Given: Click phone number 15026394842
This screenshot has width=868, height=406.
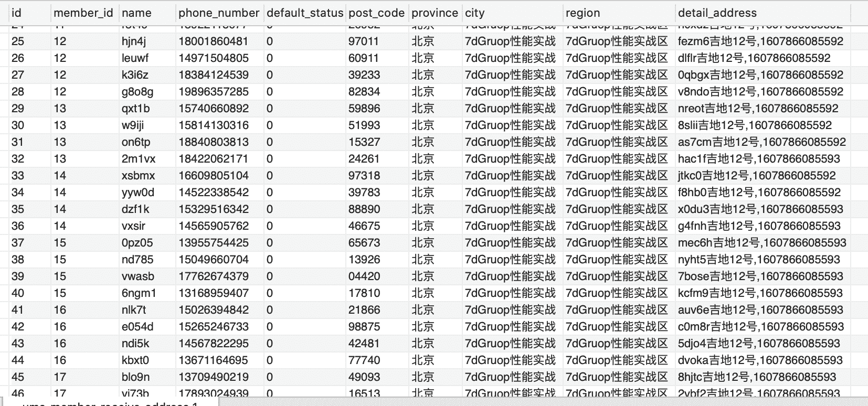Looking at the screenshot, I should click(x=214, y=310).
